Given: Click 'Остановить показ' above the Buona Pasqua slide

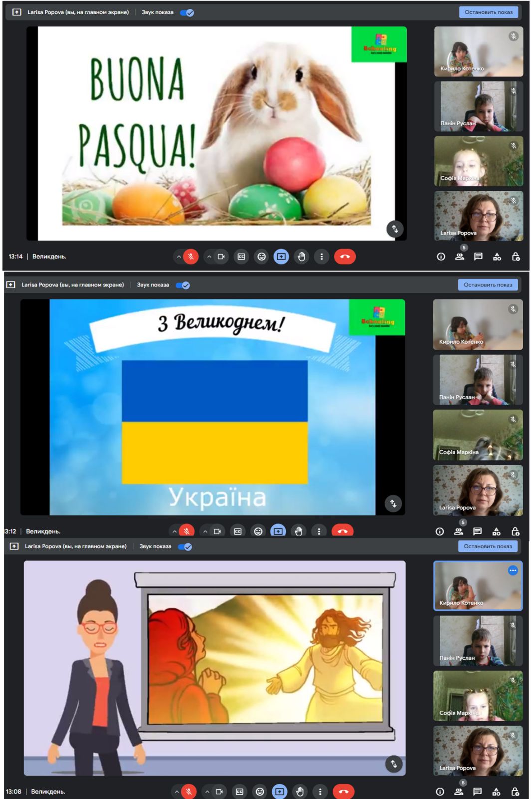Looking at the screenshot, I should pyautogui.click(x=488, y=12).
